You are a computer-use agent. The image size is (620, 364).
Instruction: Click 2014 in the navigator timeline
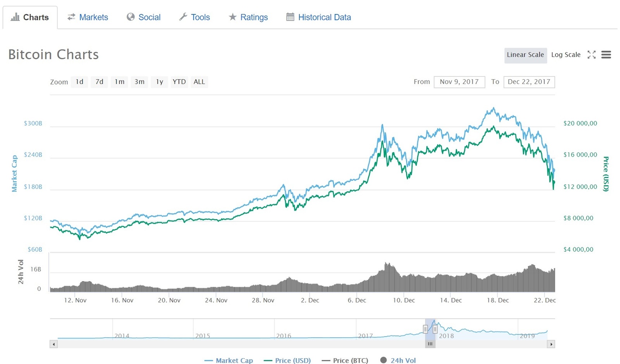point(122,336)
